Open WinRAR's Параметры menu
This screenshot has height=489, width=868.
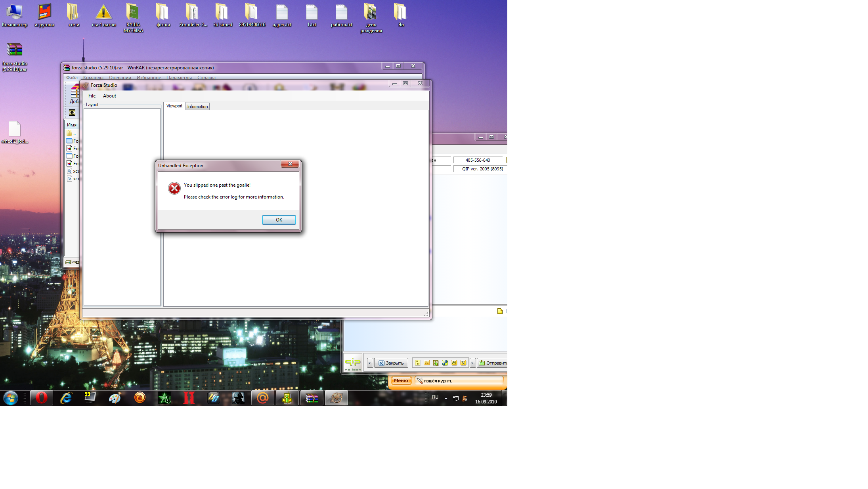(179, 78)
